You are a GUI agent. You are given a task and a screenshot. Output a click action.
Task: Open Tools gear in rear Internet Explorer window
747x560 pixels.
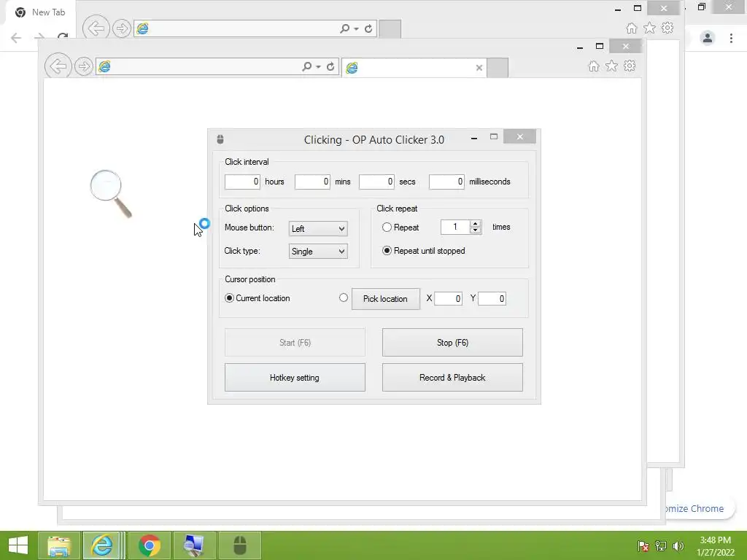[667, 28]
